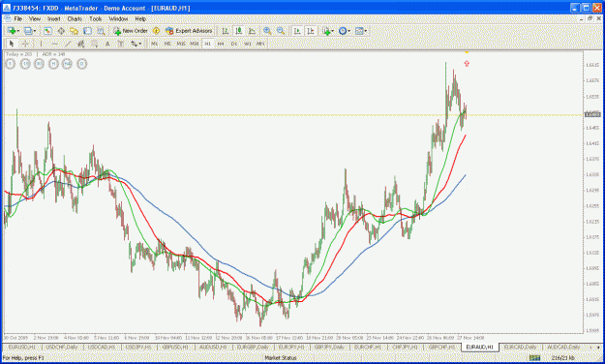
Task: Click the New Order button
Action: (x=131, y=30)
